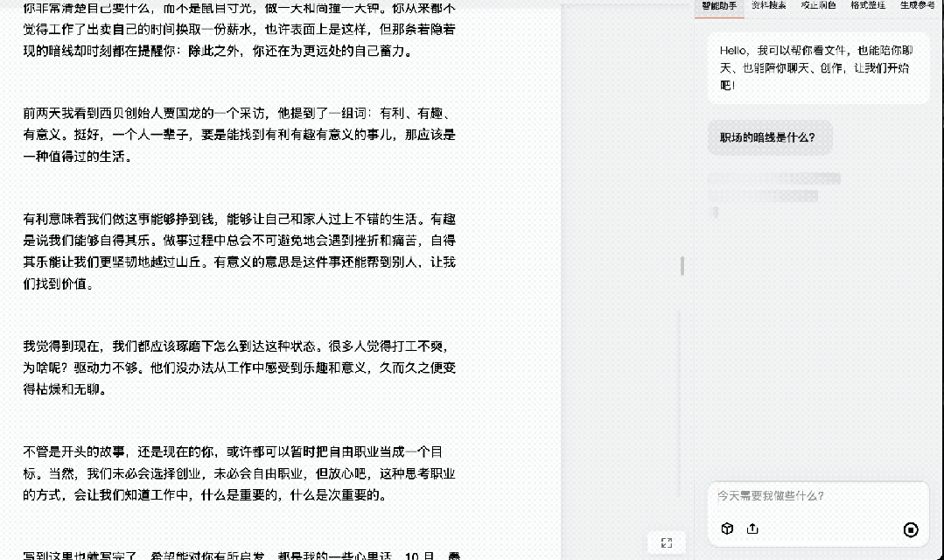Open the 生成参考 tab
The image size is (944, 560).
point(918,6)
